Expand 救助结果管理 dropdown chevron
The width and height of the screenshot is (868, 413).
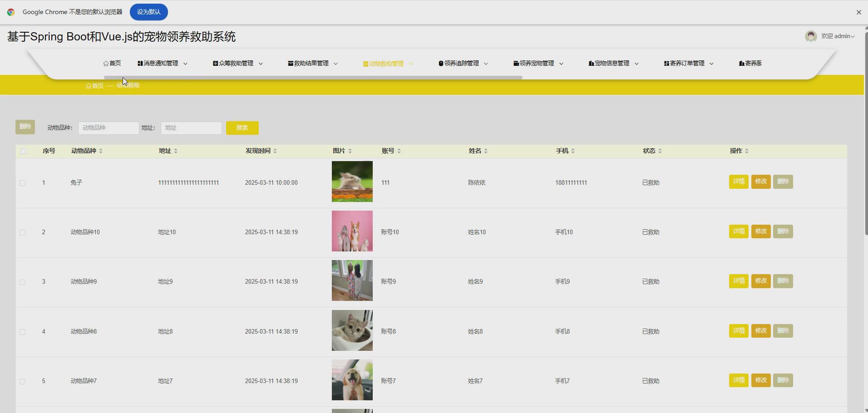click(x=335, y=64)
